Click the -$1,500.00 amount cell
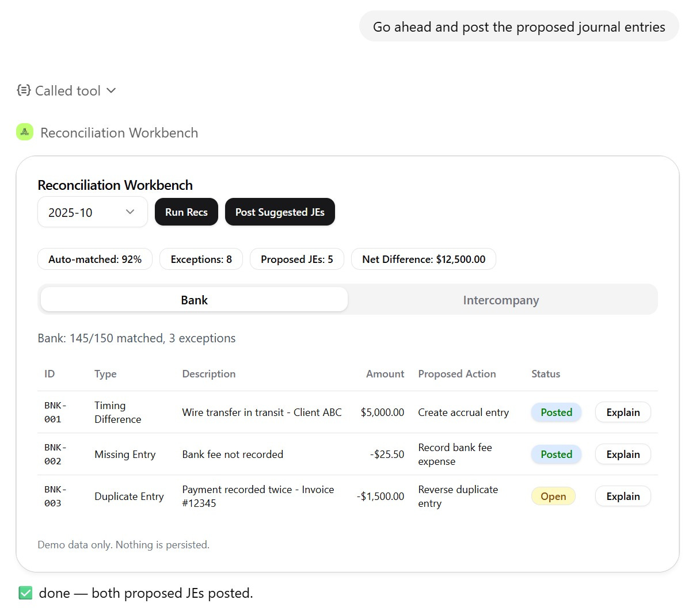Viewport: 700px width, 611px height. [x=380, y=496]
